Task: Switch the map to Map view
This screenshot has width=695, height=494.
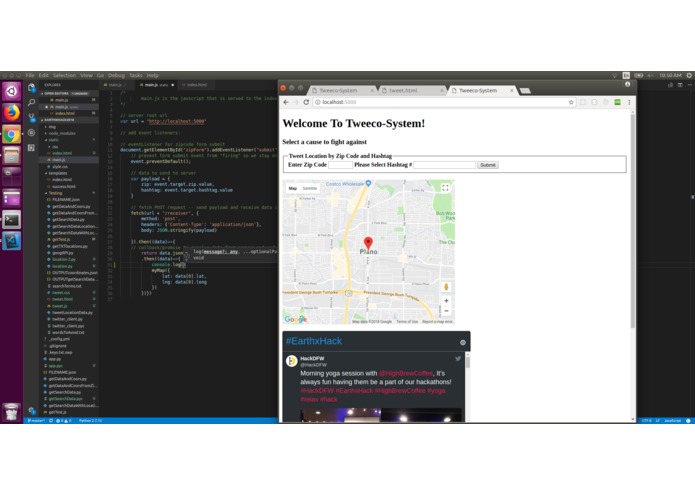Action: pyautogui.click(x=293, y=188)
